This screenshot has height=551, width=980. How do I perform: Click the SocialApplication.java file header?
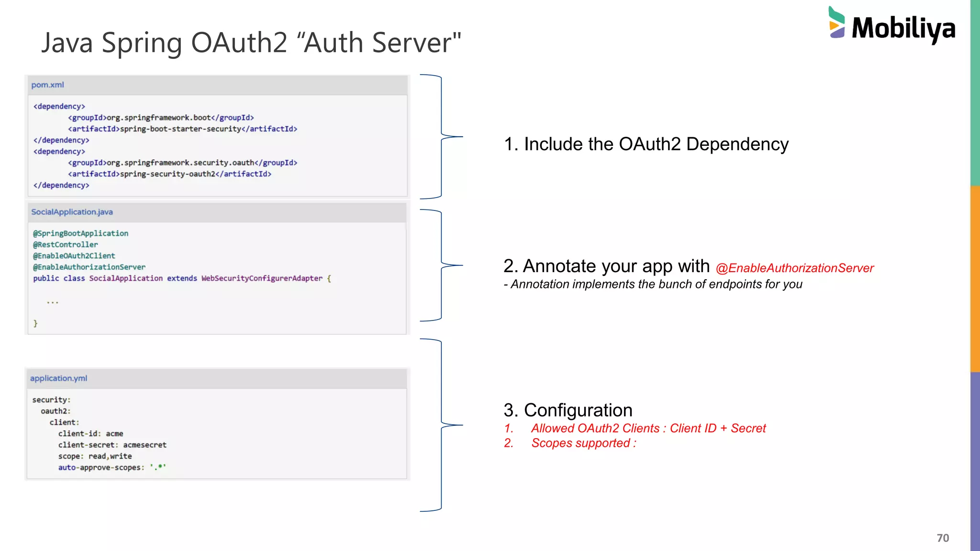click(72, 212)
